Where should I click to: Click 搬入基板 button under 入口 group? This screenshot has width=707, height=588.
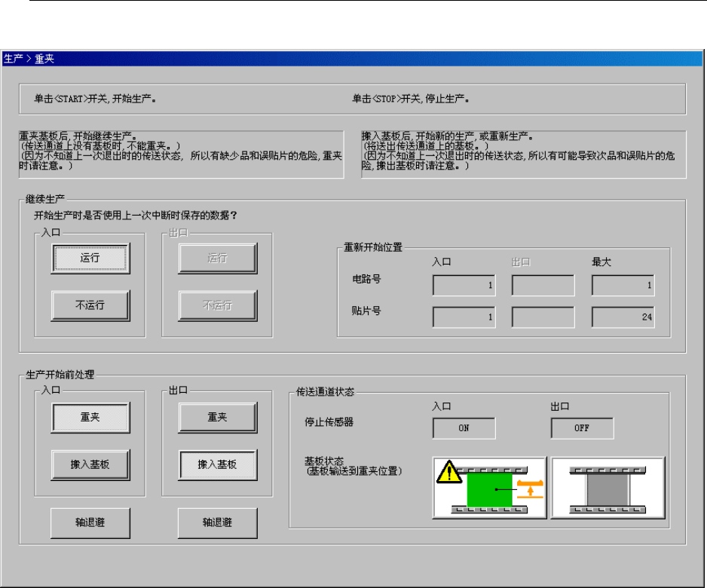coord(90,464)
